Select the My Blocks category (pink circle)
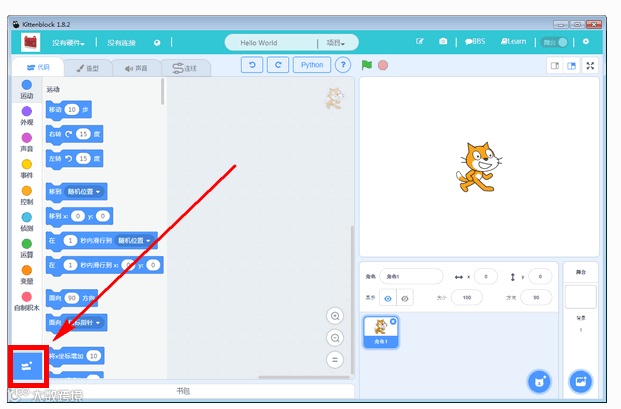Viewport: 621px width, 409px height. (x=27, y=301)
